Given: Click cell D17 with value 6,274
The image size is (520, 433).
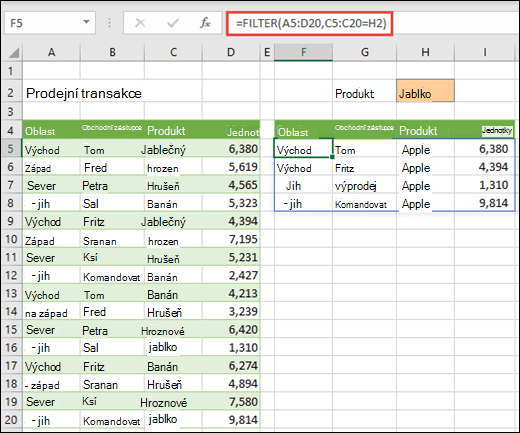Looking at the screenshot, I should (231, 366).
